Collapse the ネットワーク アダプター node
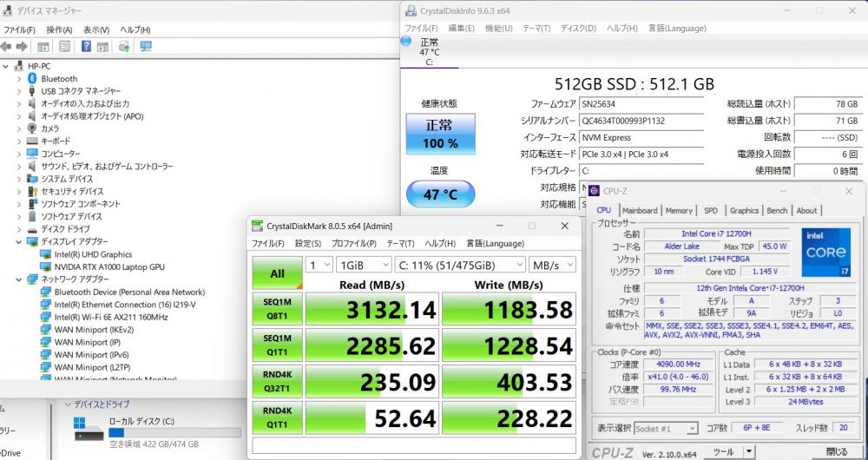The image size is (868, 460). [19, 279]
